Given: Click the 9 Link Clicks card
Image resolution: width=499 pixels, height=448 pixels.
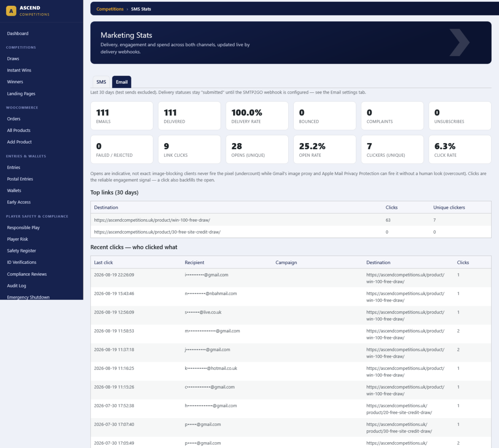Looking at the screenshot, I should point(189,150).
